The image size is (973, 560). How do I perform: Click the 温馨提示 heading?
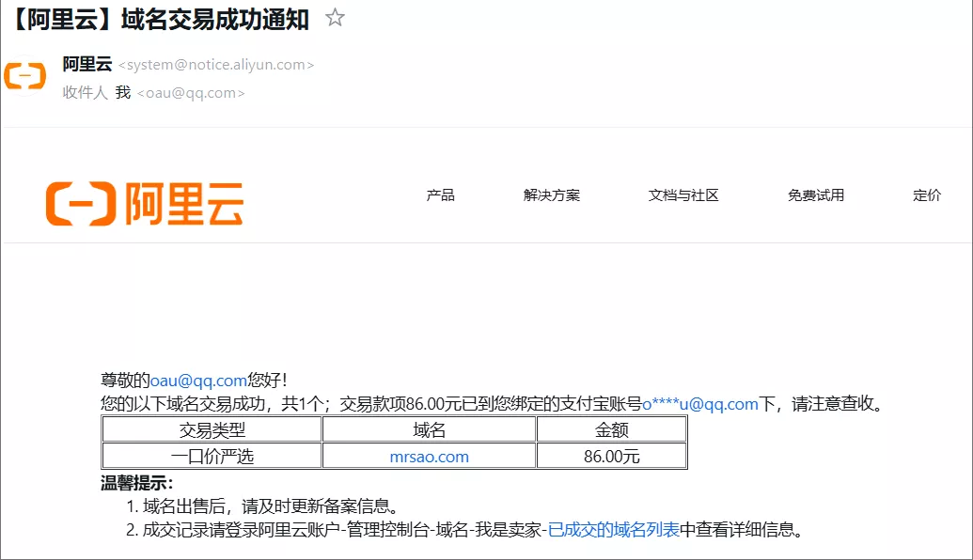click(136, 482)
